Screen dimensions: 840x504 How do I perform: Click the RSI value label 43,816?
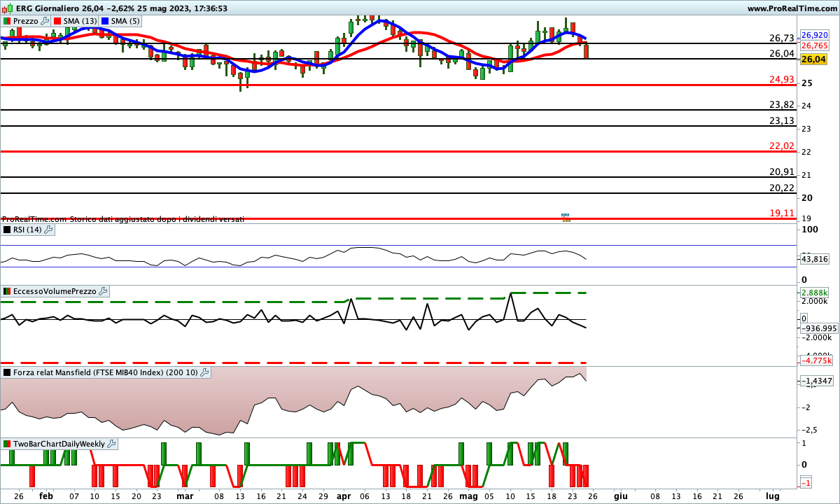[814, 259]
